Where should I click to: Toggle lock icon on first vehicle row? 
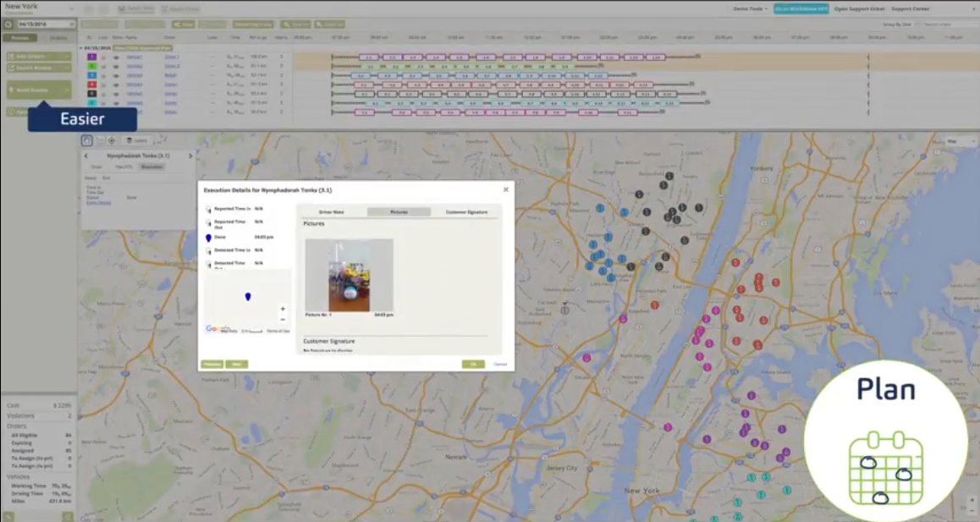pos(104,57)
